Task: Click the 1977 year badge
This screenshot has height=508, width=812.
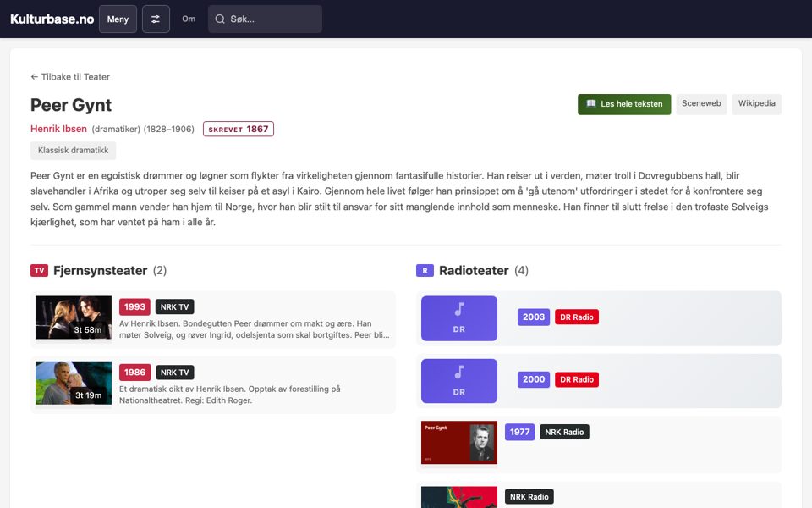Action: (x=519, y=432)
